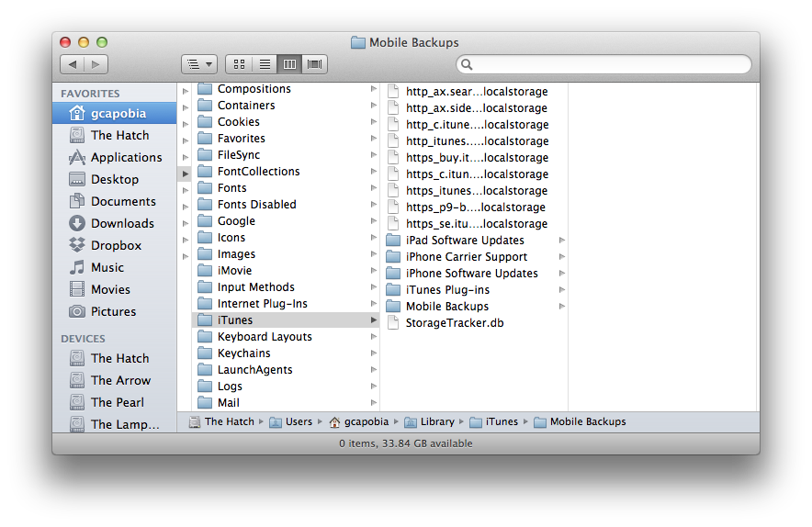Switch to icon view

(x=239, y=64)
